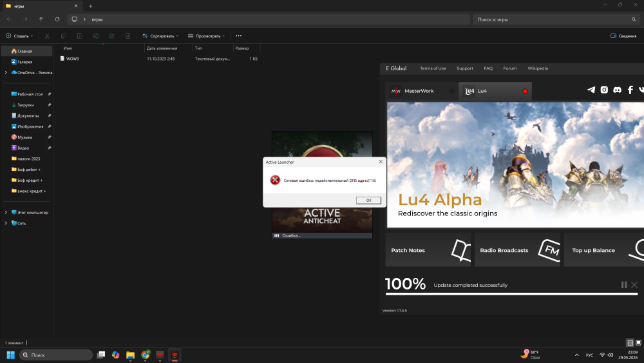Open the Facebook link in the launcher
The height and width of the screenshot is (363, 644).
pyautogui.click(x=630, y=90)
